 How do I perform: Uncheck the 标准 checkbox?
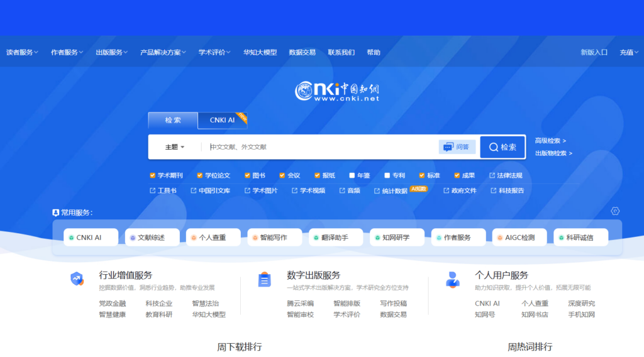point(422,175)
